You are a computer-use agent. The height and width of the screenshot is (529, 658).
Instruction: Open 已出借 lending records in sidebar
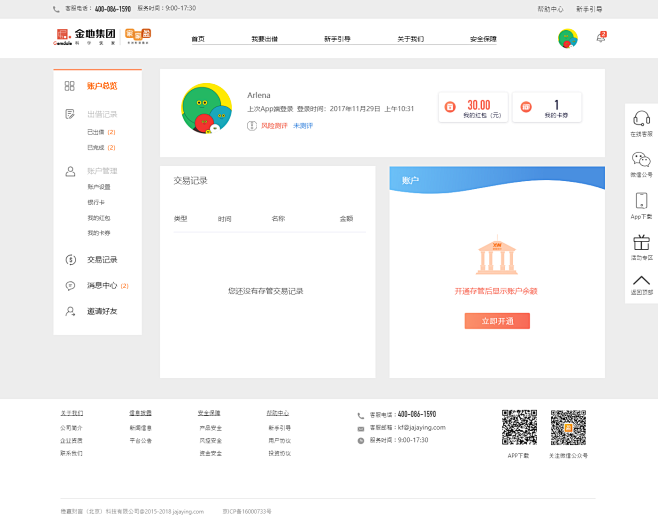[96, 132]
